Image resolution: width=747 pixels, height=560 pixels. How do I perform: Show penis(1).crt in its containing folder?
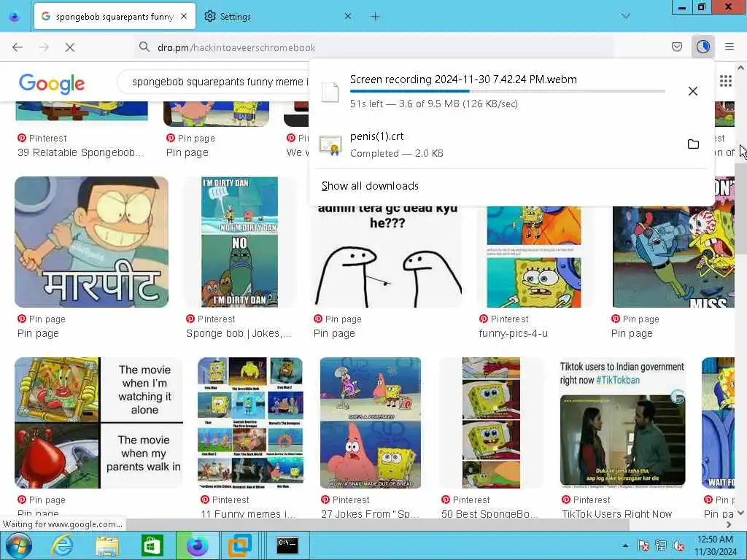[x=693, y=144]
